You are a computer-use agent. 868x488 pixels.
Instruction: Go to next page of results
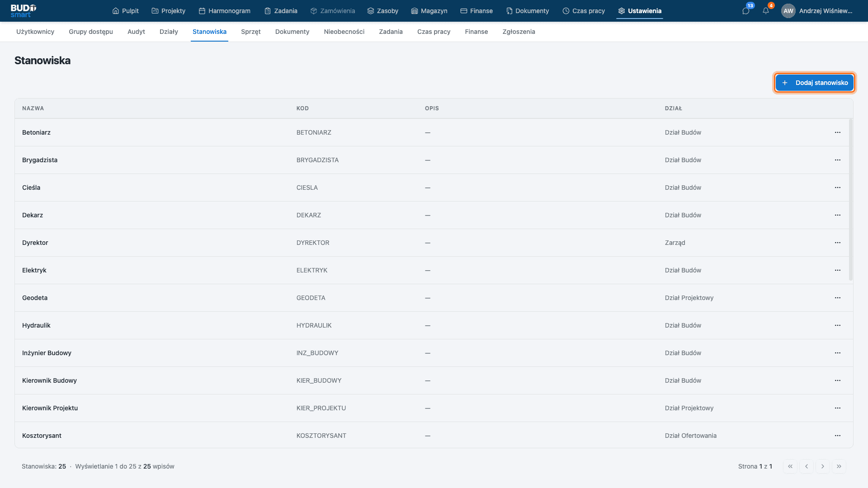(x=823, y=466)
